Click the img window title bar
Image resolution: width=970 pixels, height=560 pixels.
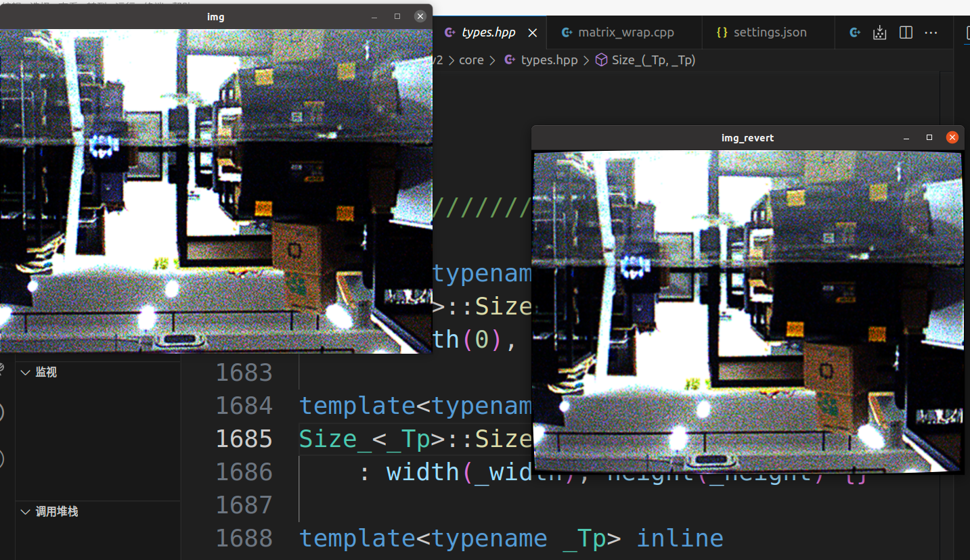tap(216, 16)
